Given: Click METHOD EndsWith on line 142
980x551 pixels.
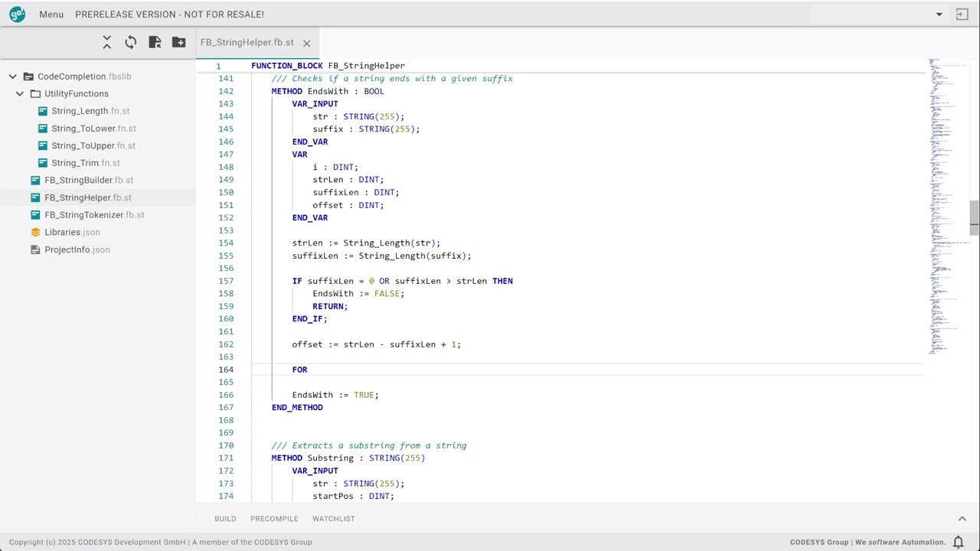Looking at the screenshot, I should point(328,91).
